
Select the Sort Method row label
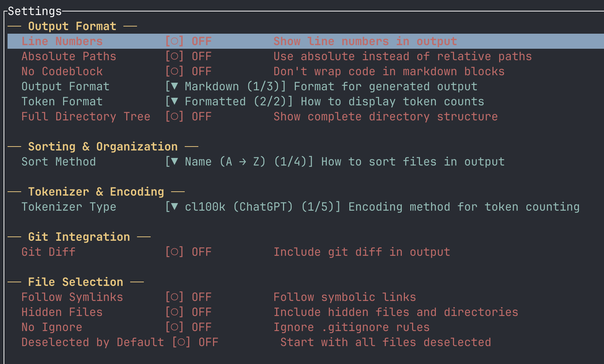pos(59,162)
